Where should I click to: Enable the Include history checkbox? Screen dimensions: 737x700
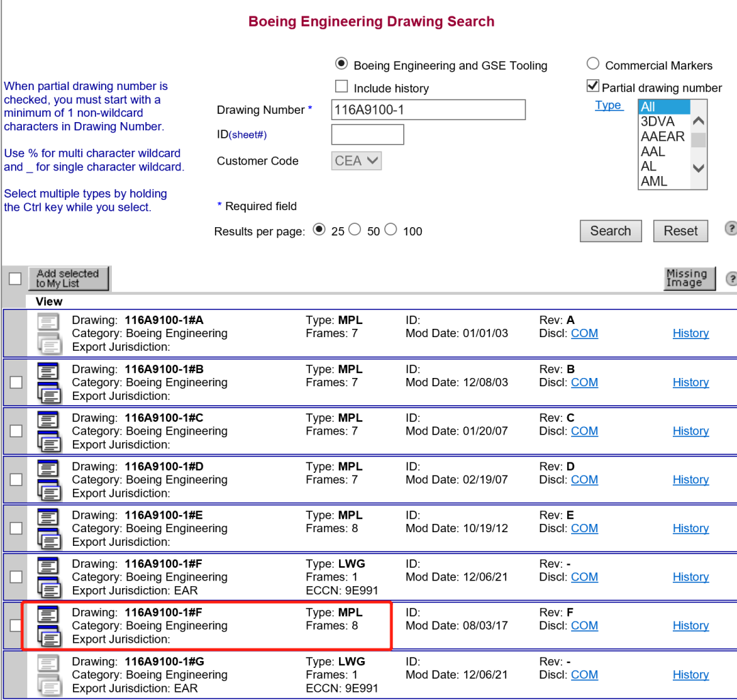(342, 87)
